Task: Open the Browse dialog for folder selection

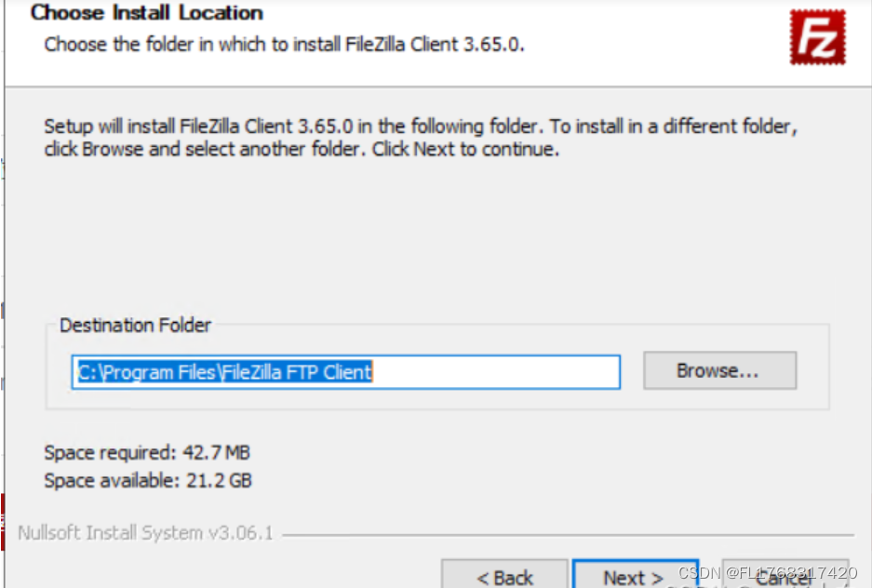Action: coord(718,370)
